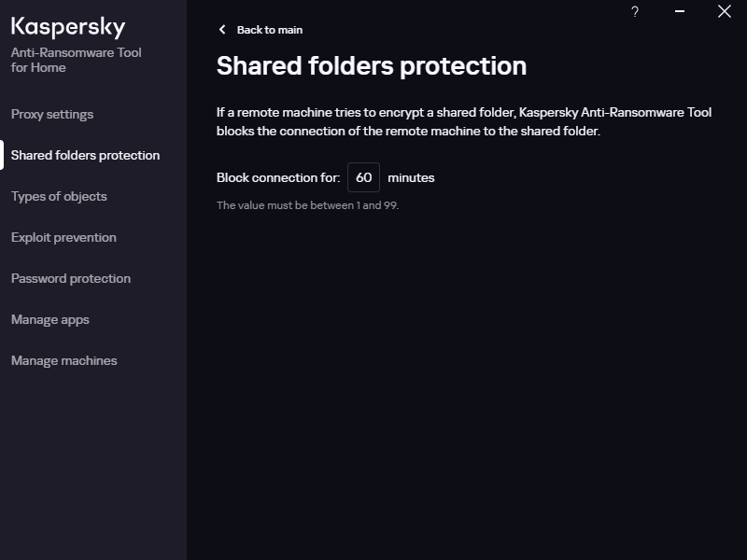
Task: Focus the block connection minutes field
Action: [363, 177]
